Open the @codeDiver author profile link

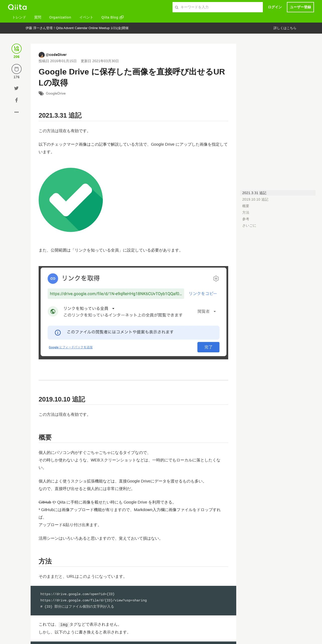click(56, 55)
